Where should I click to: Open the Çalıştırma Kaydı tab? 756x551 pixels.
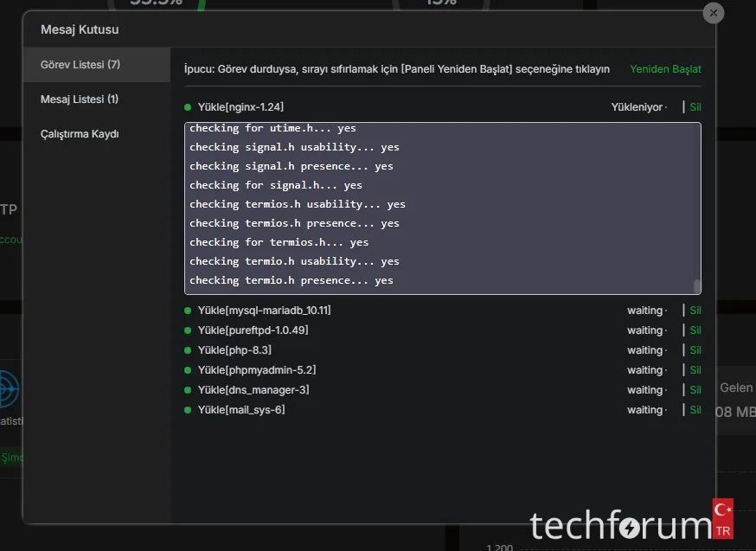tap(80, 134)
